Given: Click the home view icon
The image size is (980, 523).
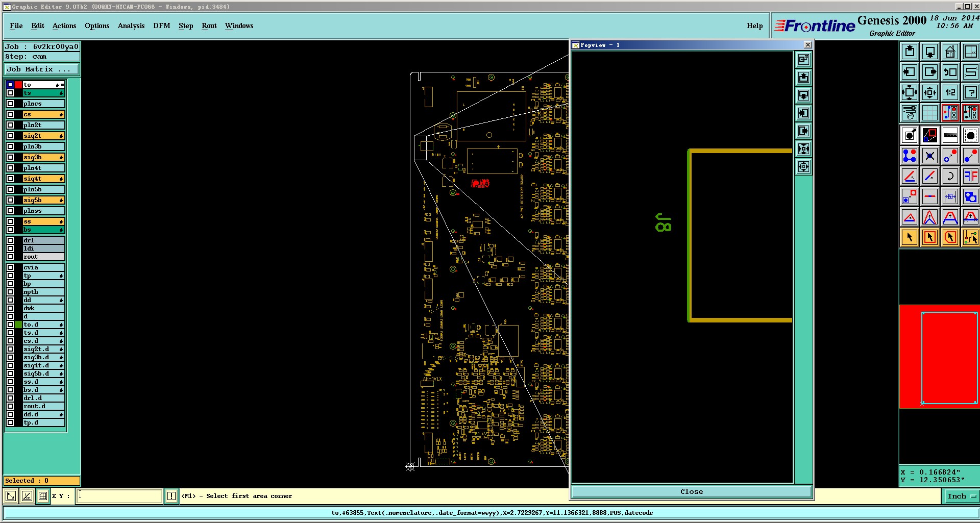Looking at the screenshot, I should (x=950, y=52).
